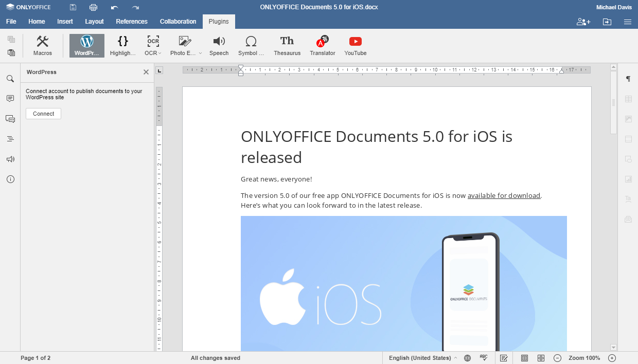Open the English (United States) language selector

(x=422, y=358)
